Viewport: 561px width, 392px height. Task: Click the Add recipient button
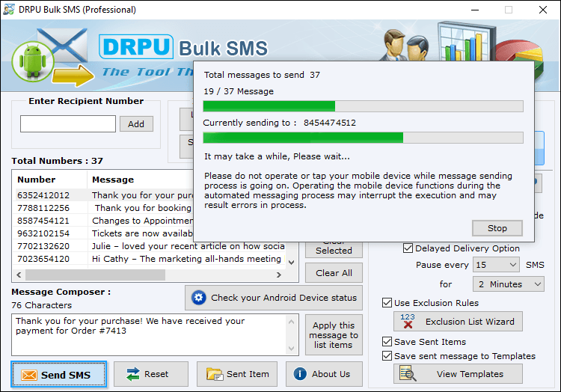(x=136, y=123)
